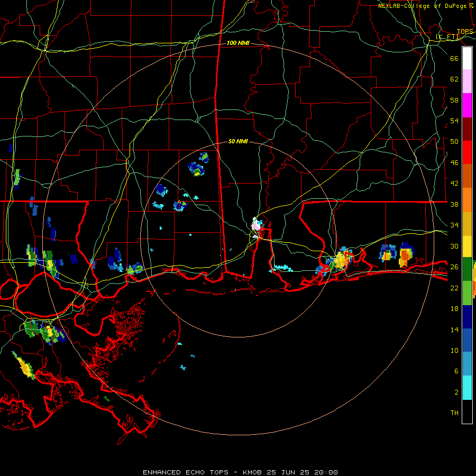Click the "10" legend value
476x476 pixels.
[x=454, y=350]
